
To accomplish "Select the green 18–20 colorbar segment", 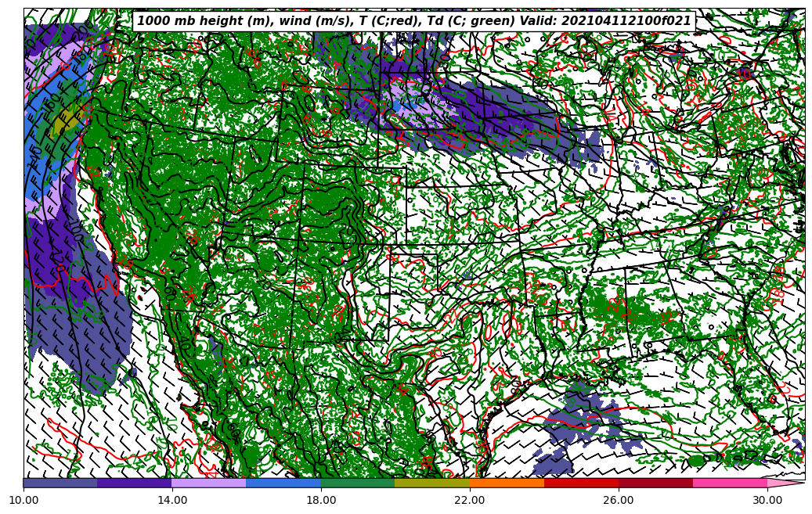I will (x=358, y=483).
